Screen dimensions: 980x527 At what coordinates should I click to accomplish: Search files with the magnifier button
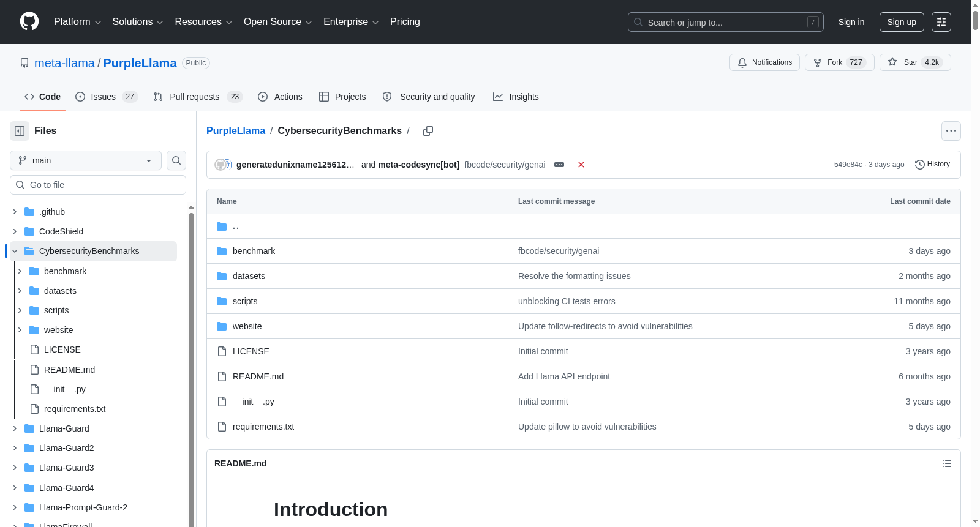pos(176,160)
